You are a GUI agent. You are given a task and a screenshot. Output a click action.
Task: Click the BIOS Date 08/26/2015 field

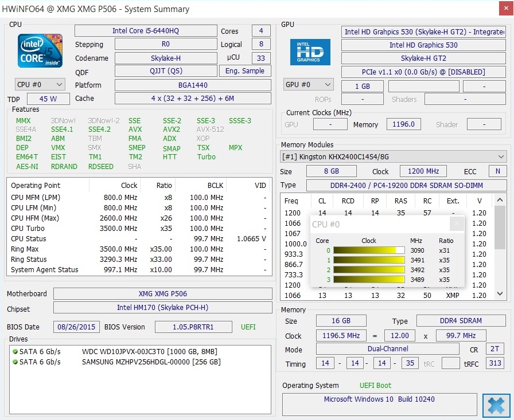[x=76, y=327]
